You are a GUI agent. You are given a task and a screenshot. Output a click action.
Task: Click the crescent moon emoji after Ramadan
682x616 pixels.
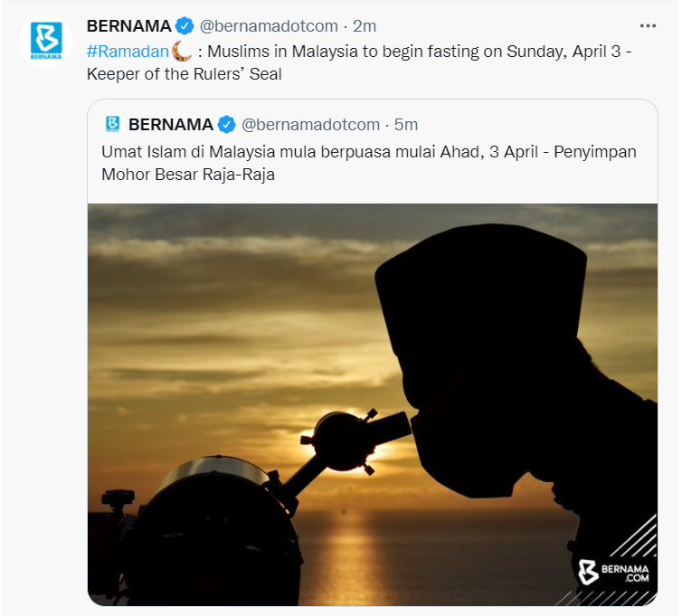[182, 52]
